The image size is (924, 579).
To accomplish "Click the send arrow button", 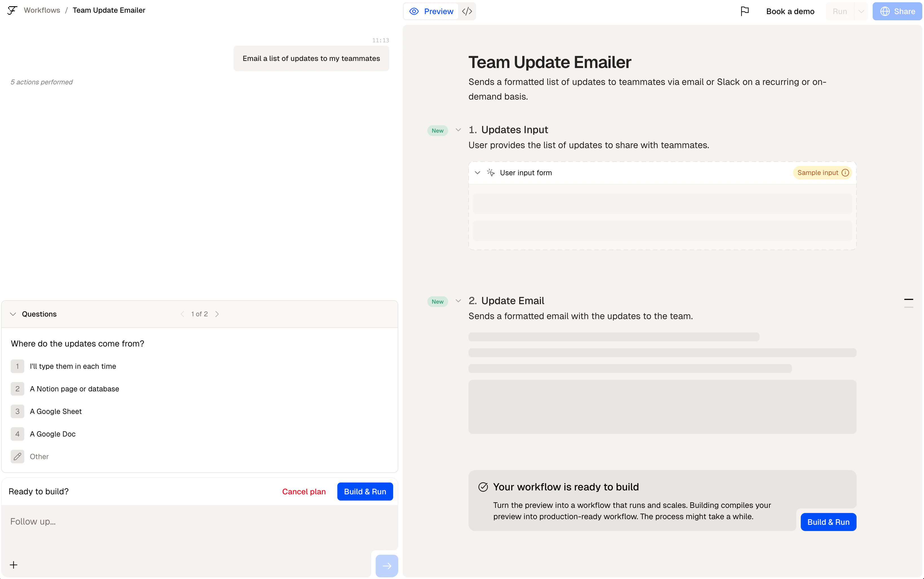I will [387, 565].
